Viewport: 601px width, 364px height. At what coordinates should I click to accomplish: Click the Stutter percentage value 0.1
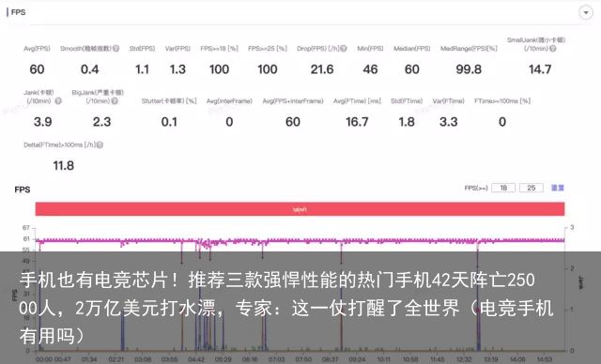[x=169, y=122]
